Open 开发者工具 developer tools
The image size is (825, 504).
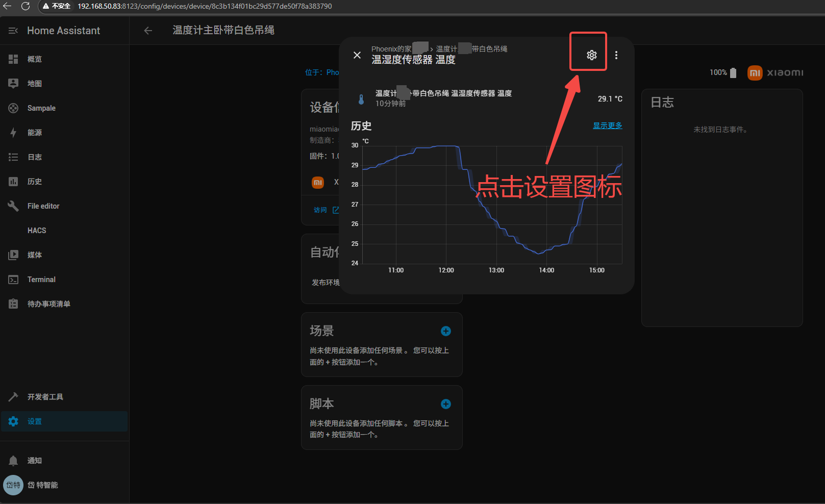point(45,397)
